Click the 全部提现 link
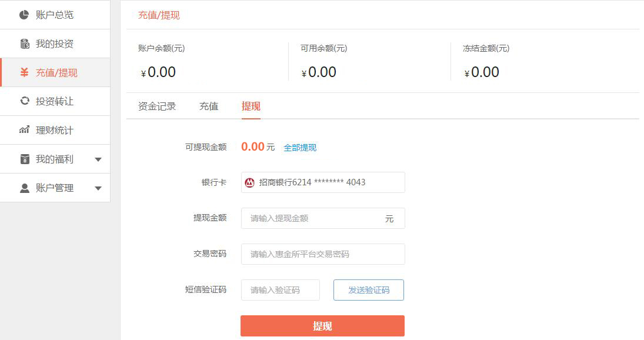The image size is (644, 340). point(300,148)
